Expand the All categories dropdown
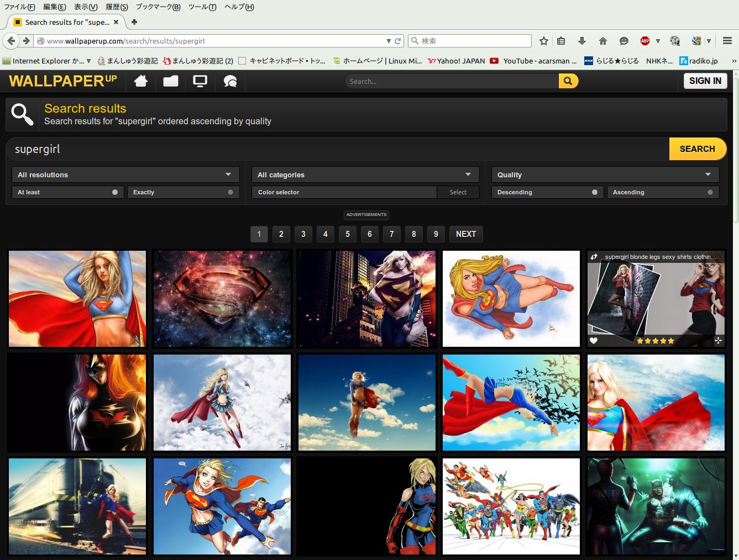Viewport: 739px width, 560px height. coord(365,175)
